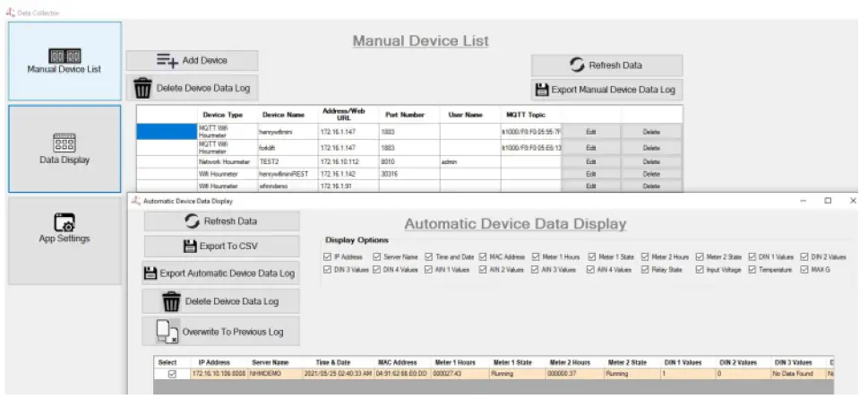Click the Overwrite To Previous Log icon
The width and height of the screenshot is (868, 399).
coord(167,331)
